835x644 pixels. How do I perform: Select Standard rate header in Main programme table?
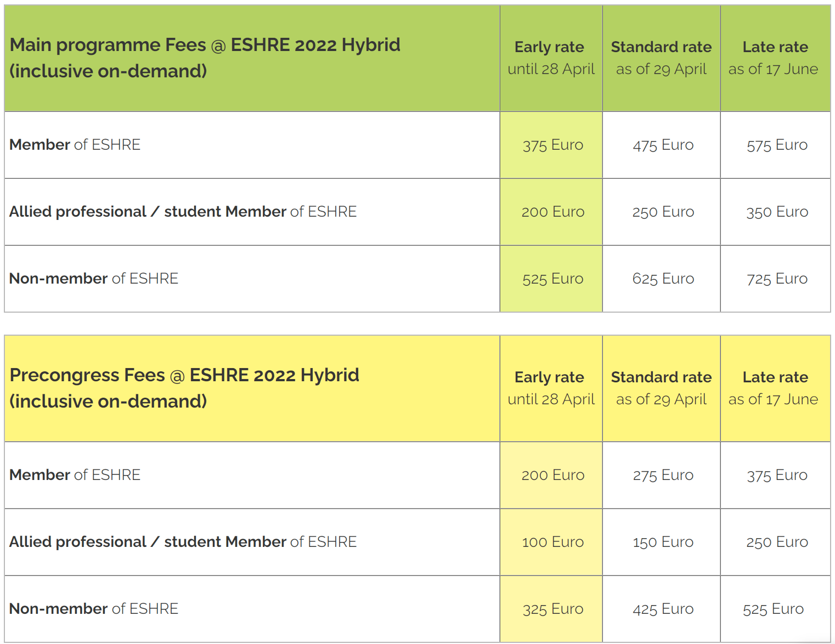coord(661,58)
